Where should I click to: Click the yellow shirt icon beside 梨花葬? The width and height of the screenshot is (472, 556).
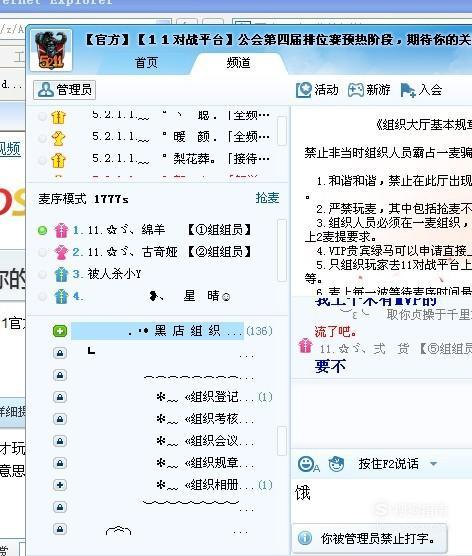(58, 160)
